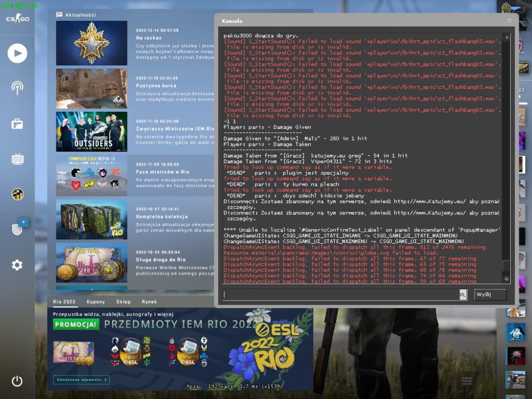This screenshot has width=532, height=399.
Task: Select the Witcher wolf medallion friend avatar
Action: pos(516,356)
